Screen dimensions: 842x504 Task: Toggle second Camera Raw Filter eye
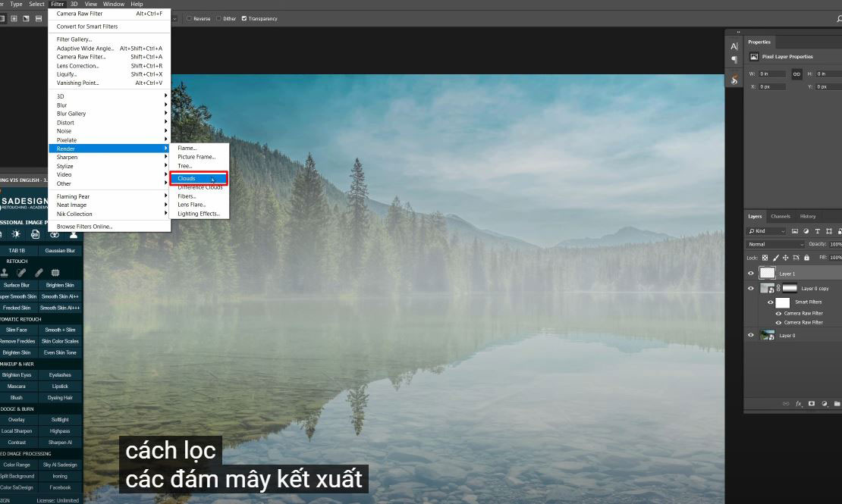(778, 323)
